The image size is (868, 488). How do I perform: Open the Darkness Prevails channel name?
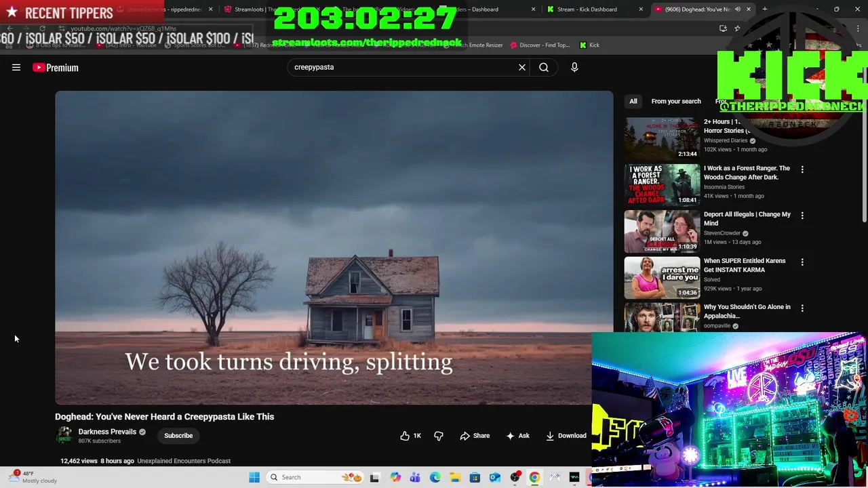pyautogui.click(x=107, y=432)
